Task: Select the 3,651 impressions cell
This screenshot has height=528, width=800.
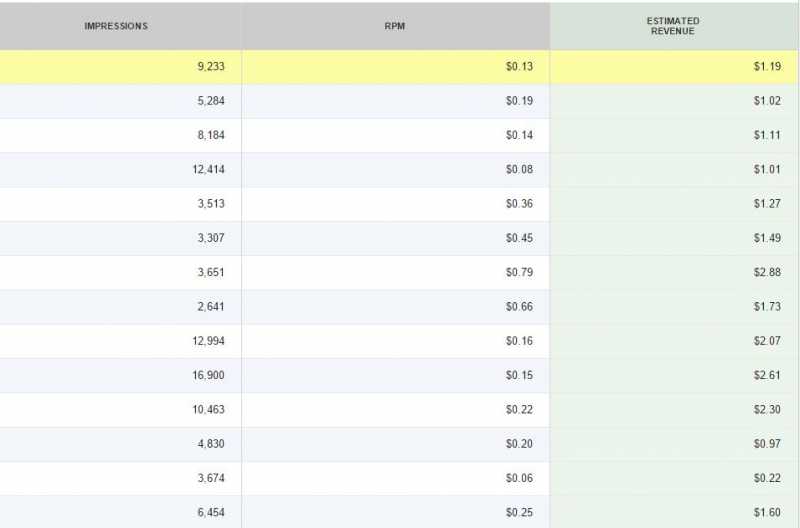Action: click(210, 272)
